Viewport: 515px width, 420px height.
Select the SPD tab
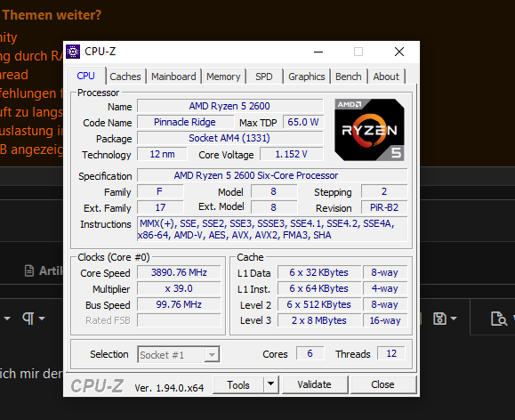264,77
